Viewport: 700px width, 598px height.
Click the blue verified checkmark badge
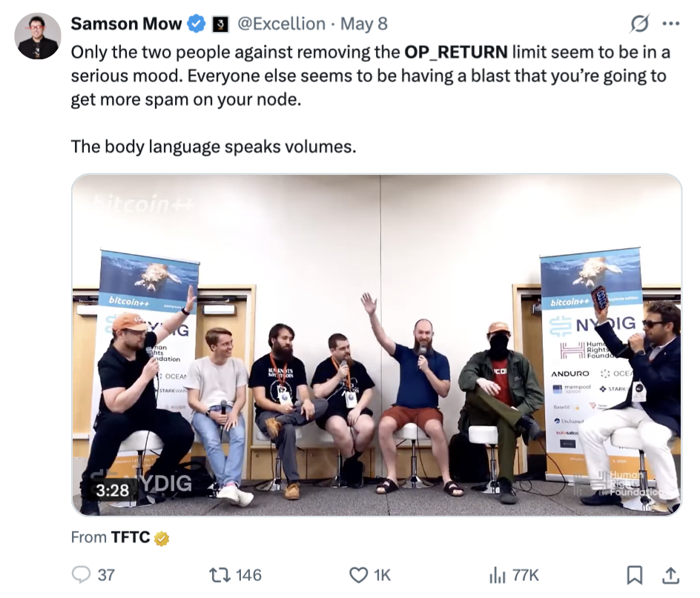pyautogui.click(x=196, y=24)
